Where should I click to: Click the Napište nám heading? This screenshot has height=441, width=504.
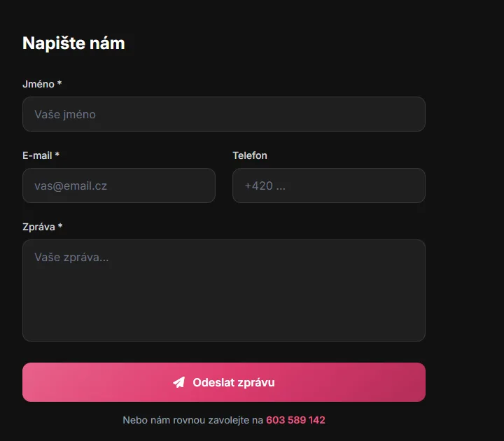tap(73, 43)
